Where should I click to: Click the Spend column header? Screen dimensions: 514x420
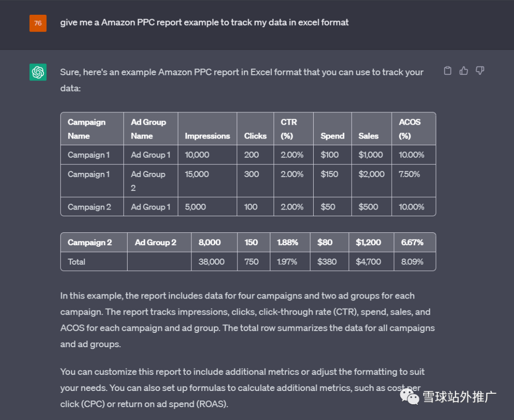pos(332,129)
